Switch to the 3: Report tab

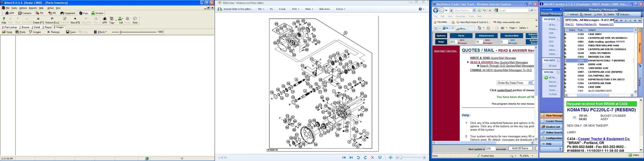click(x=47, y=27)
